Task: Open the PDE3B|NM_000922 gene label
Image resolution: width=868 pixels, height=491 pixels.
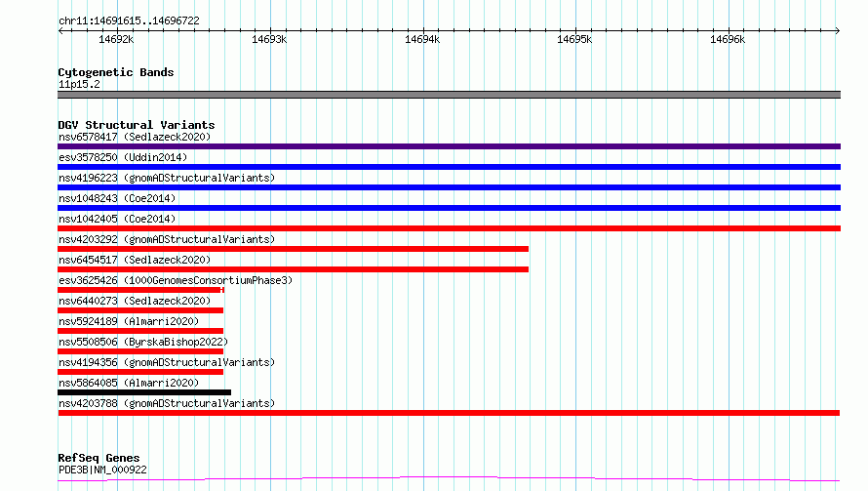Action: tap(102, 470)
